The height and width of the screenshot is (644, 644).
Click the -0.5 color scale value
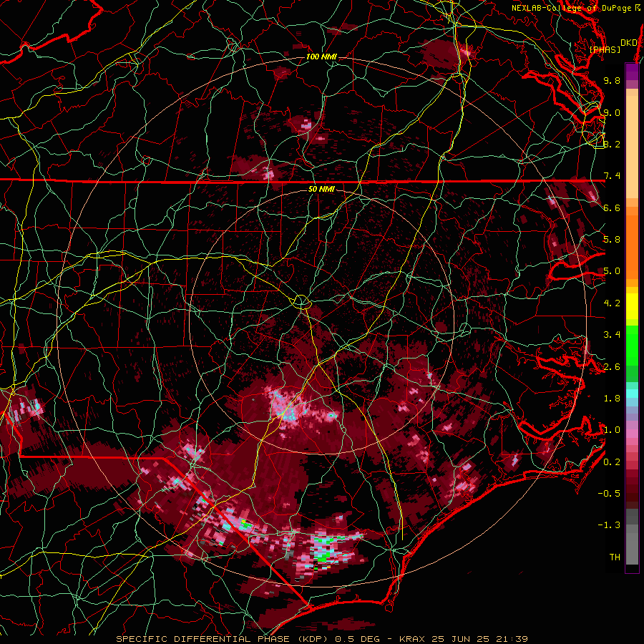[x=609, y=494]
